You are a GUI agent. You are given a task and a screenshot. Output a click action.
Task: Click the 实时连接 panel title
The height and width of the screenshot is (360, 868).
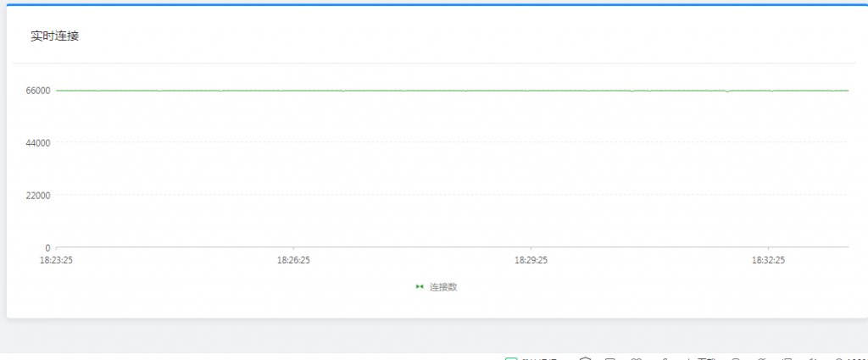pos(55,36)
